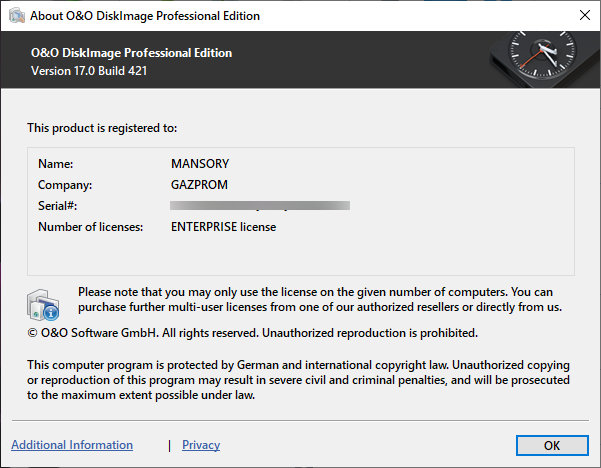Click the ENTERPRISE license value
Screen dimensions: 601x468
pos(223,227)
